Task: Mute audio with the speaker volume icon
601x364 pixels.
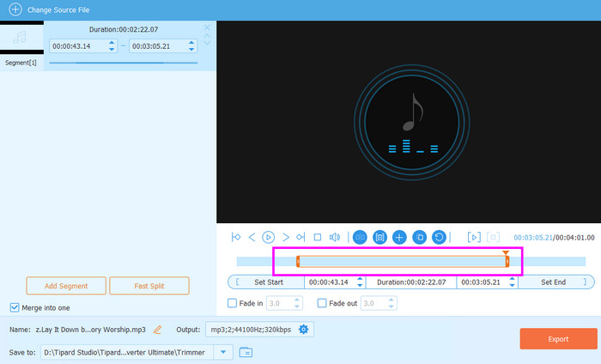Action: point(335,237)
